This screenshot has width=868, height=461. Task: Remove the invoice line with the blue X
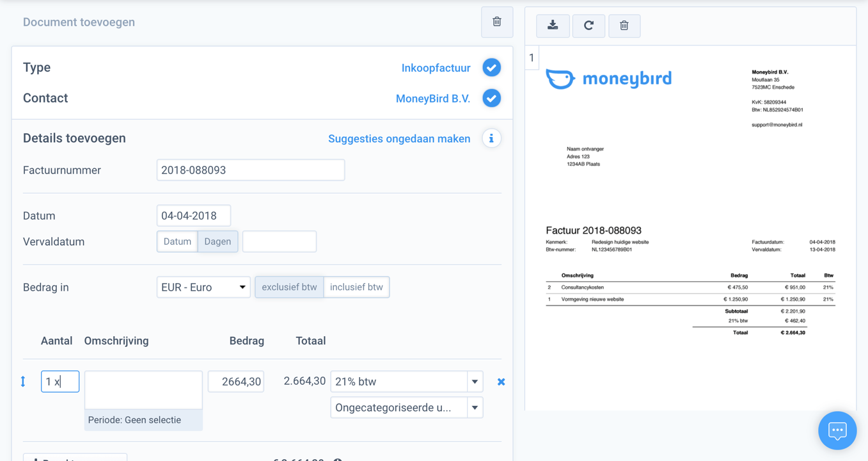(x=501, y=381)
